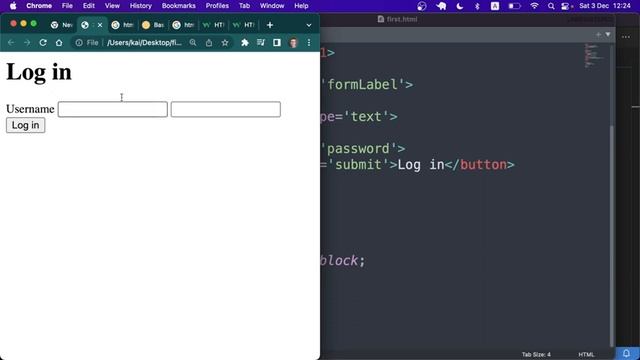Toggle the Chrome side panel
The image size is (640, 360).
pyautogui.click(x=277, y=42)
